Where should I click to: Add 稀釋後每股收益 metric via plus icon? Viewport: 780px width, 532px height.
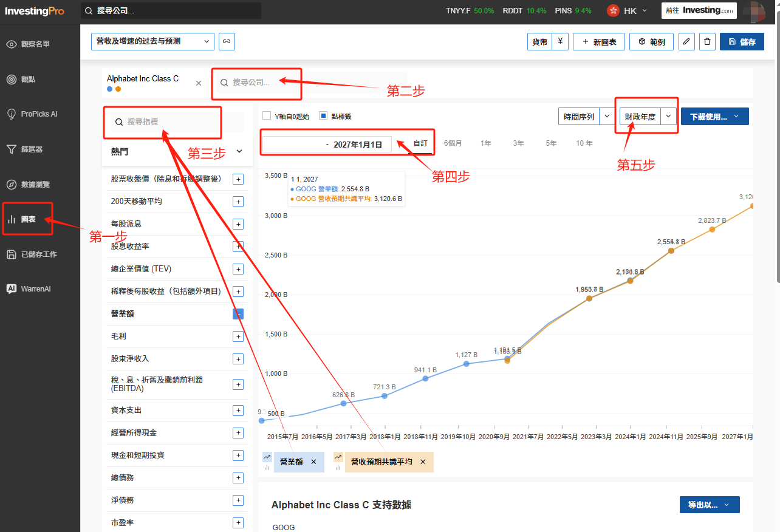pos(238,292)
